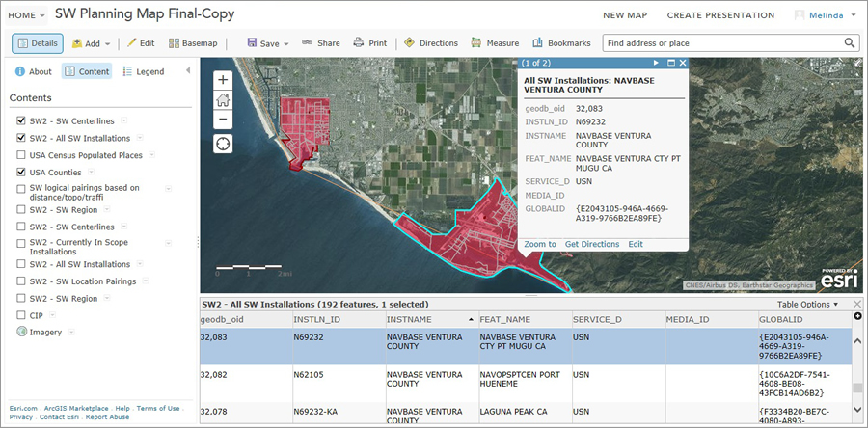Check the CIP layer checkbox
Viewport: 868px width, 428px height.
pos(21,315)
